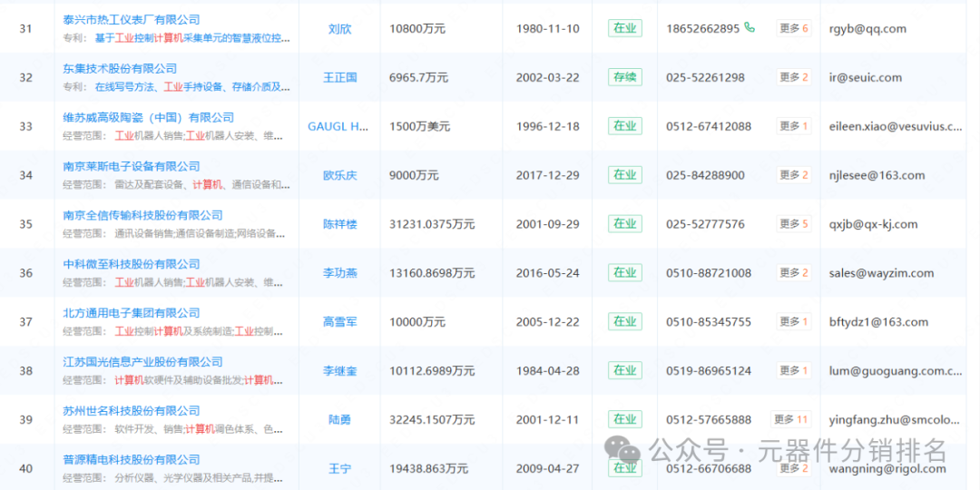
Task: Open company 南京莱斯电子设备有限公司
Action: tap(132, 166)
